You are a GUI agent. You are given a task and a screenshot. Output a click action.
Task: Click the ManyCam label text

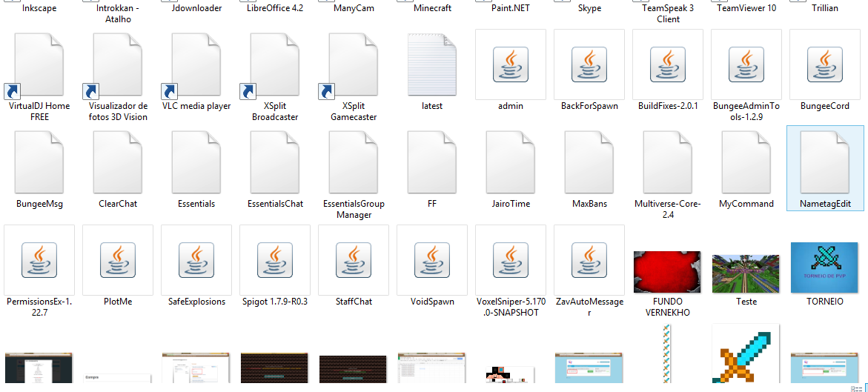[354, 8]
